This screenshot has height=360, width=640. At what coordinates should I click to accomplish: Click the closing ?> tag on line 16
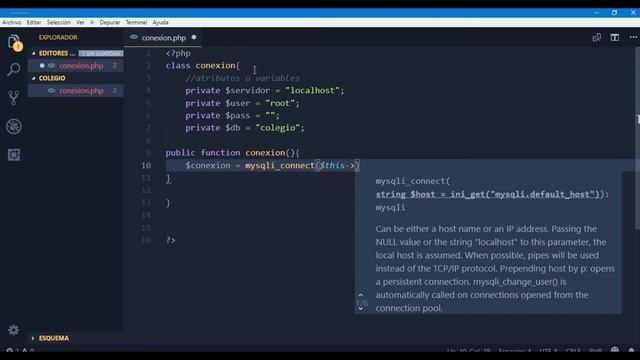coord(171,240)
